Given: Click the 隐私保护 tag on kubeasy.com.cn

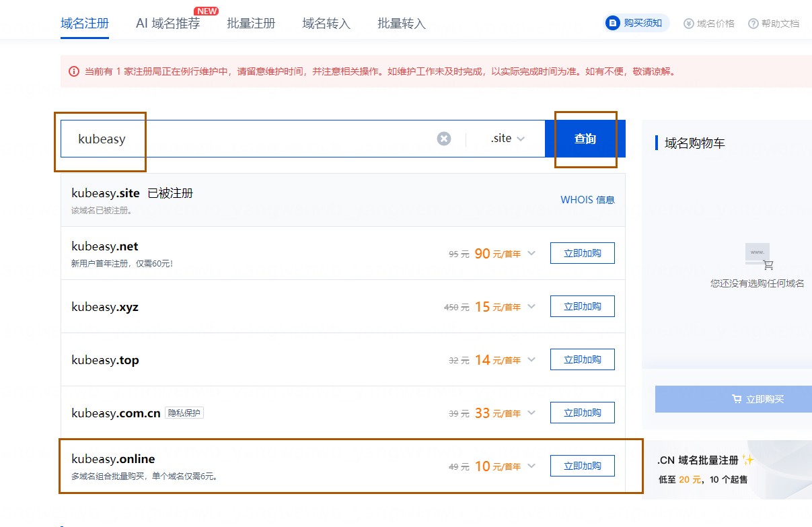Looking at the screenshot, I should (184, 413).
